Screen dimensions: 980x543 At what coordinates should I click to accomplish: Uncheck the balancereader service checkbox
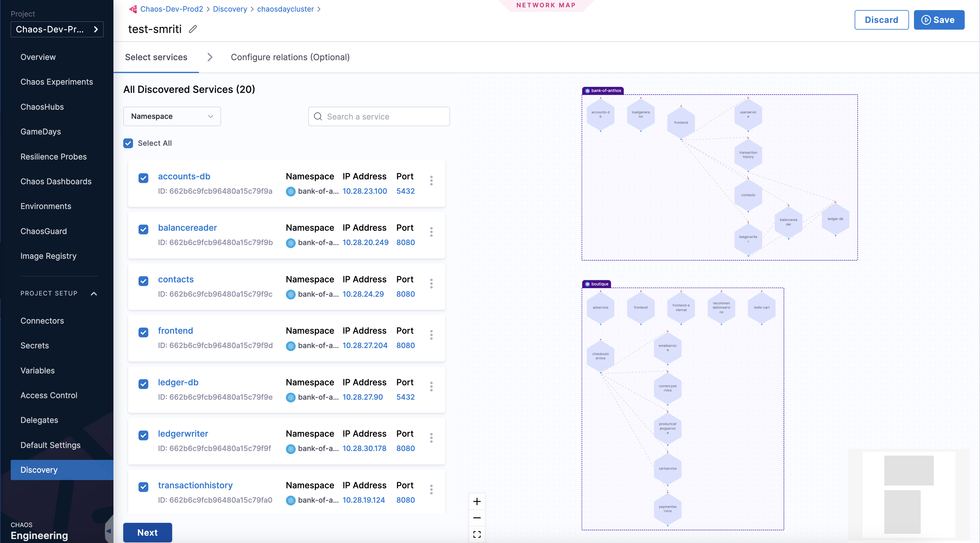point(143,229)
